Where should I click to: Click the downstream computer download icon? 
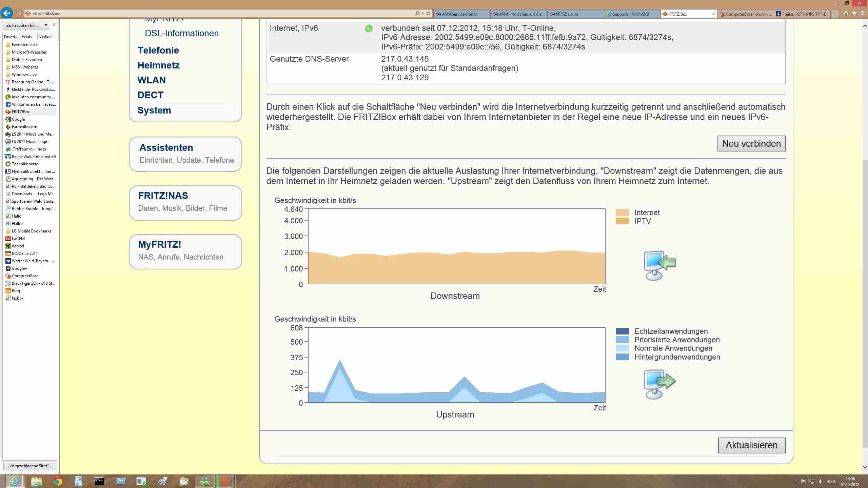coord(659,265)
